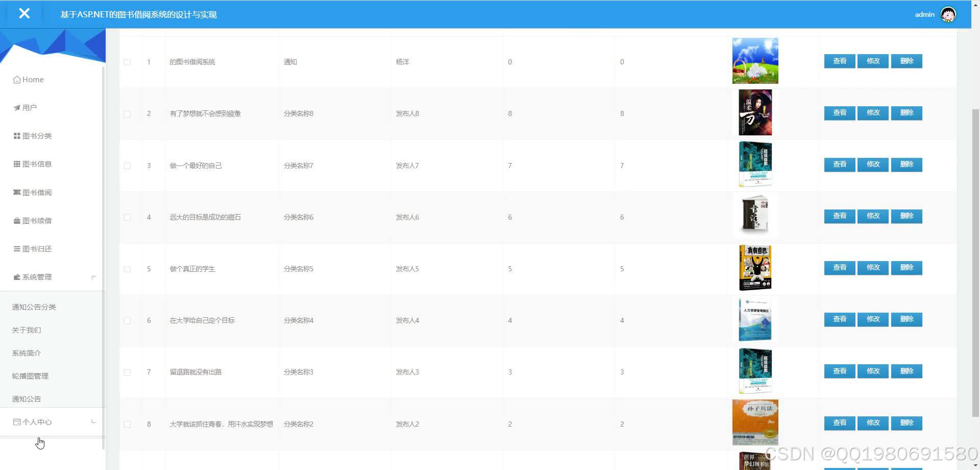
Task: Click the page vertical scrollbar
Action: click(975, 263)
